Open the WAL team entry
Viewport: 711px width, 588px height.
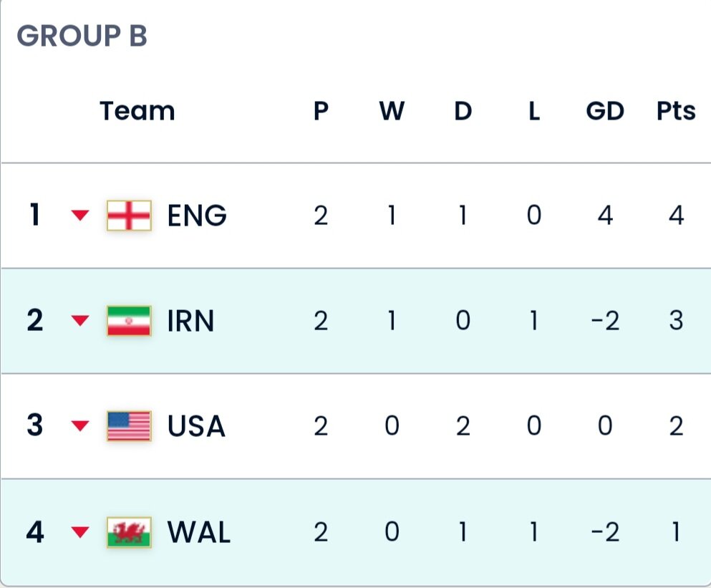199,533
